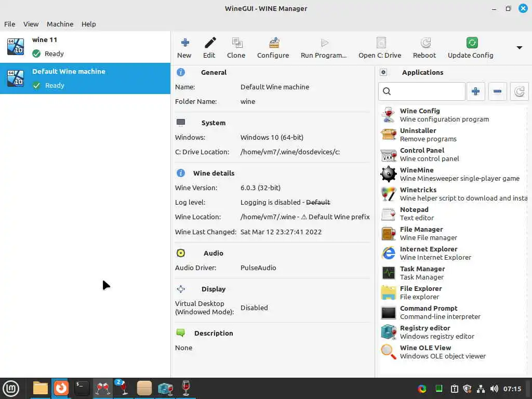Click the refresh applications list button

[x=519, y=91]
